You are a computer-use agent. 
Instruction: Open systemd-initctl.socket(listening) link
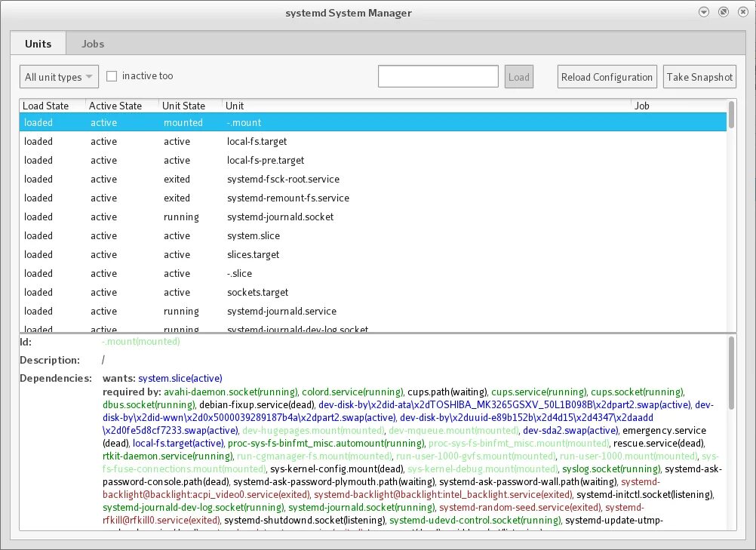[x=646, y=495]
